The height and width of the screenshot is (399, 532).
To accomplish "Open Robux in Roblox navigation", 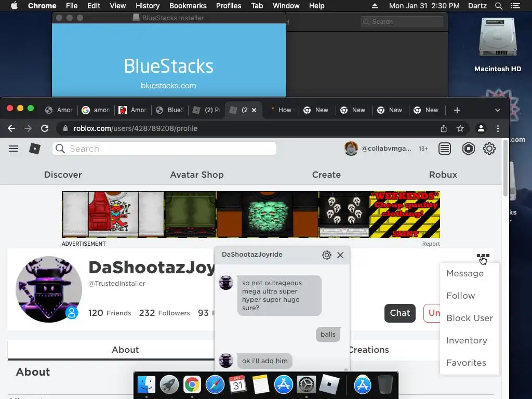I will [x=443, y=175].
